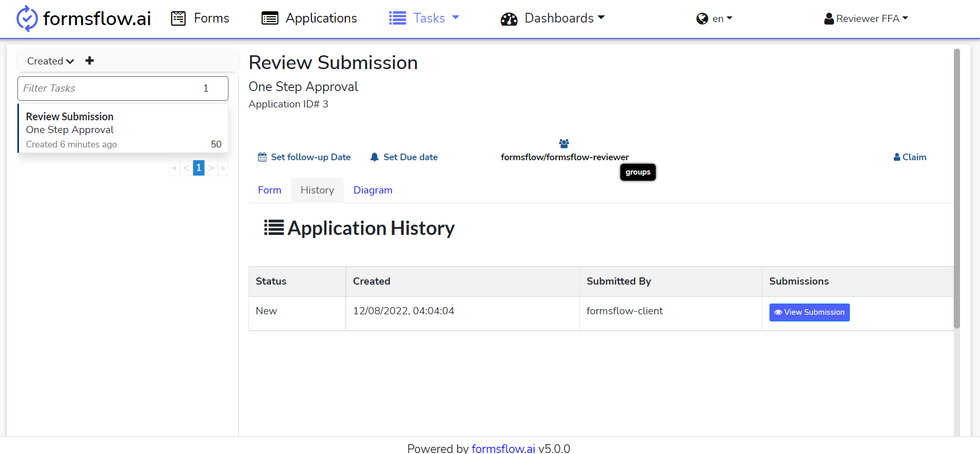Click the New status cell
The image size is (980, 454).
click(297, 313)
